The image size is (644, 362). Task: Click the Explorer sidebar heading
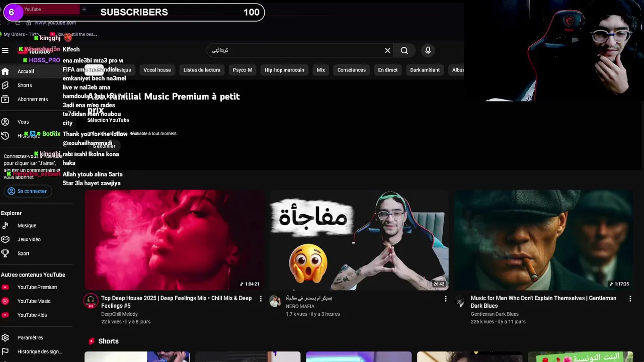(x=11, y=213)
